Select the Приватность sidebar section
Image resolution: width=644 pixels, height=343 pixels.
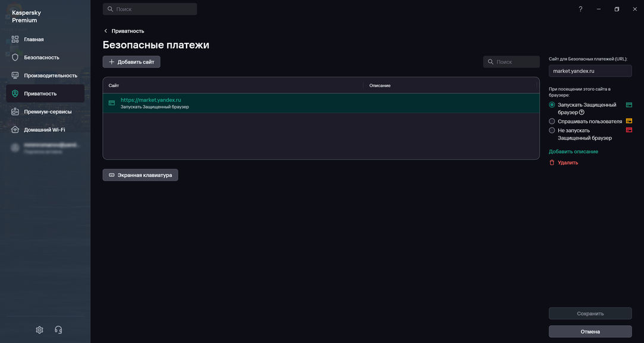[45, 94]
